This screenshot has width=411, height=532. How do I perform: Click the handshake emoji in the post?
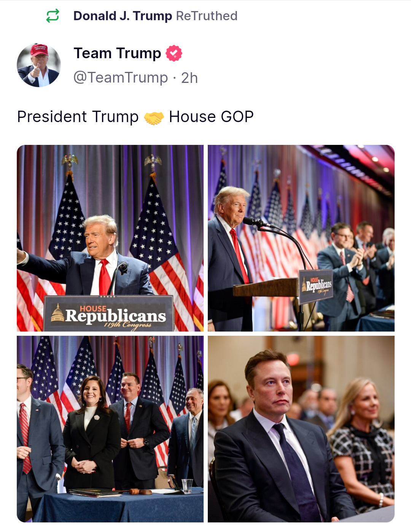click(x=154, y=118)
